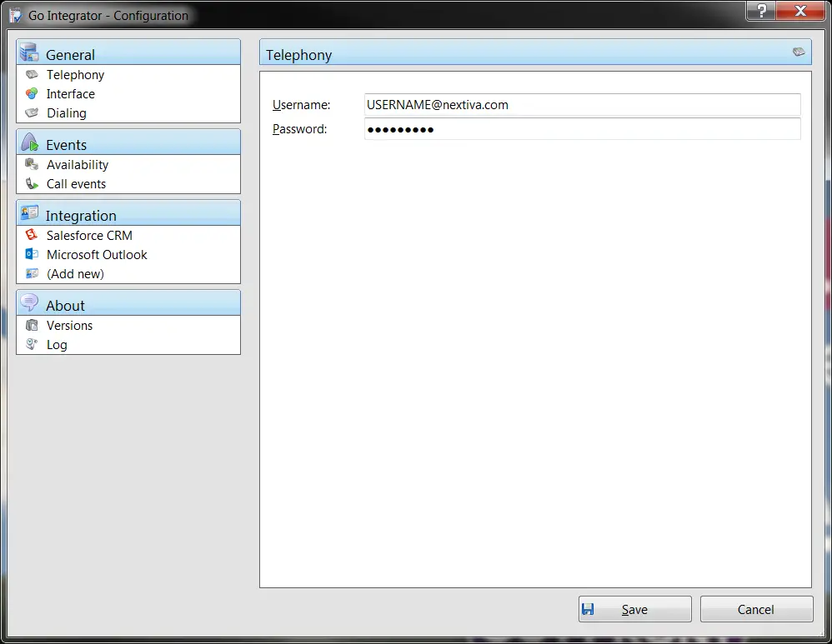Click the Password label
The image size is (832, 644).
[x=300, y=129]
